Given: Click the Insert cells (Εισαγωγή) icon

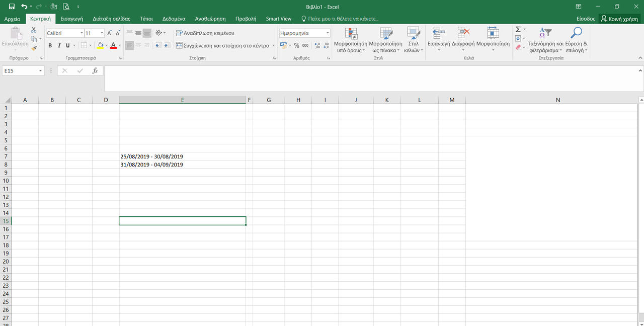Looking at the screenshot, I should coord(439,33).
